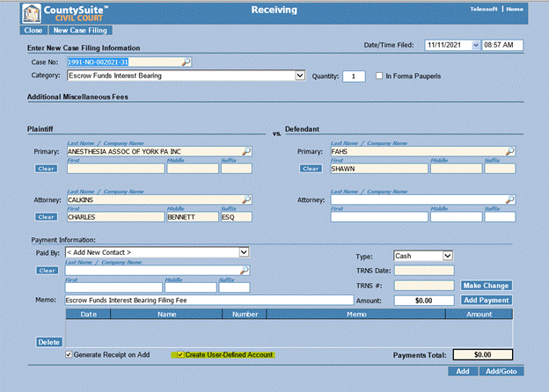Click the Amount column header
The height and width of the screenshot is (392, 549).
coord(479,314)
